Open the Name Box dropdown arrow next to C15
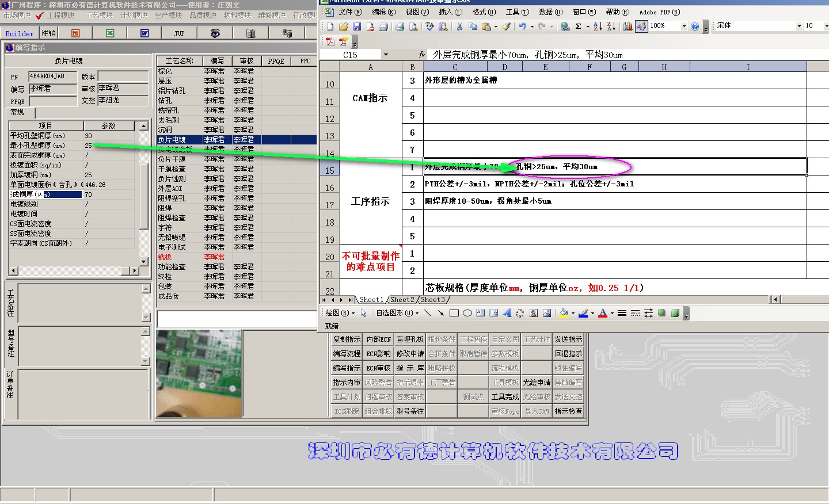The image size is (829, 504). [386, 55]
